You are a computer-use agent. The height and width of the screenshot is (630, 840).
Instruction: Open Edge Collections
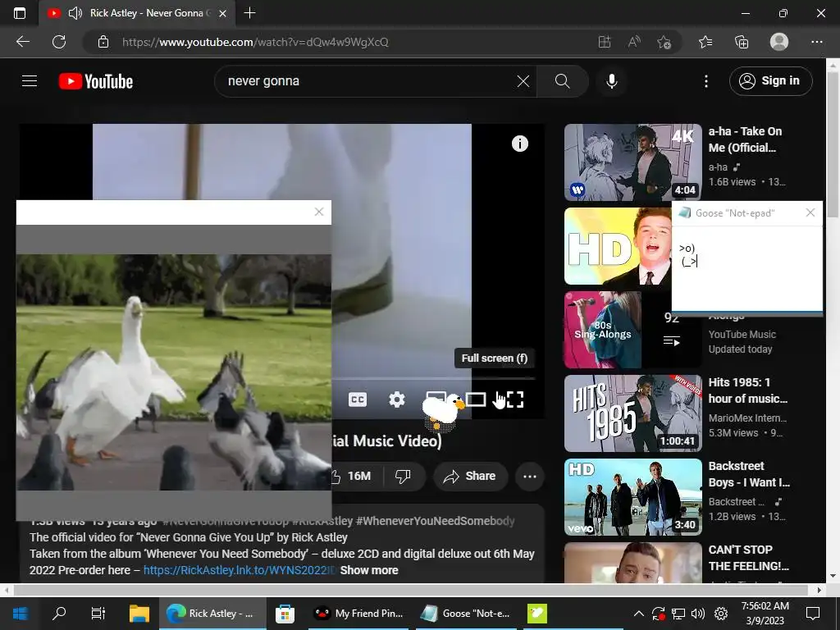coord(742,43)
